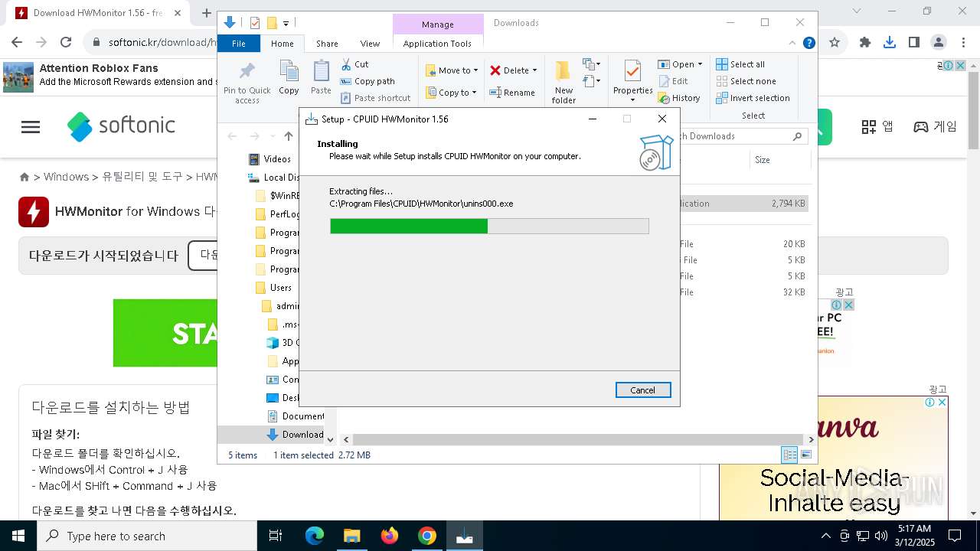Screen dimensions: 980x551
Task: Reload the page in Chrome
Action: click(x=66, y=43)
